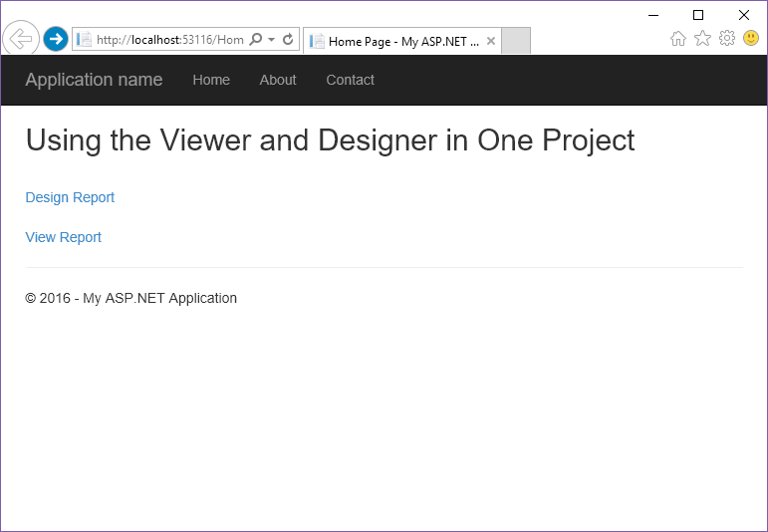Click the page heading about Viewer and Designer
The image size is (768, 532).
(x=330, y=140)
